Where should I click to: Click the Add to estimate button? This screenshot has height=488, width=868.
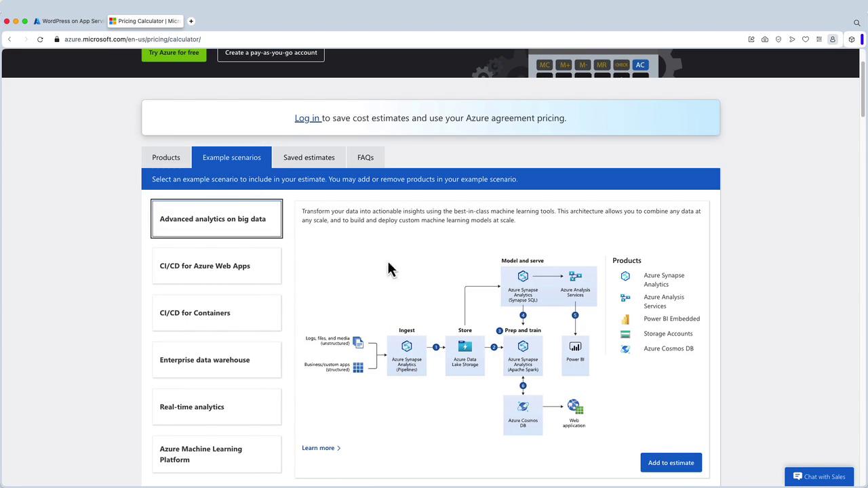click(x=671, y=463)
